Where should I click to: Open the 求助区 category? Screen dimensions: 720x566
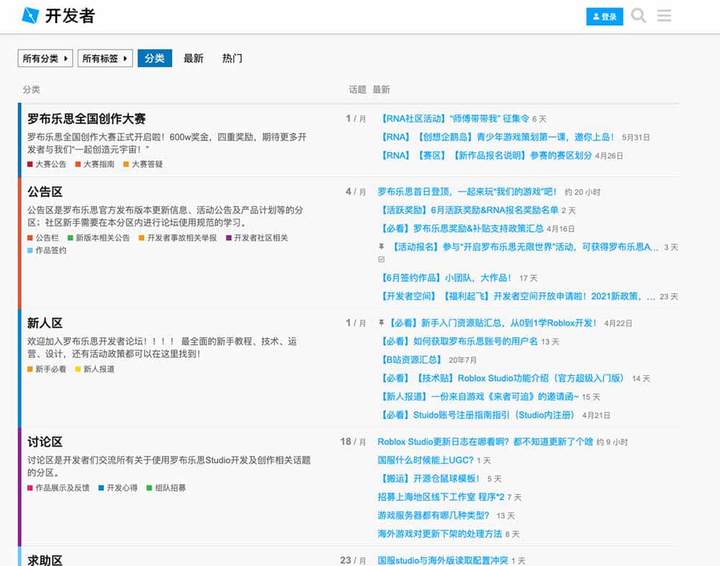[x=45, y=560]
